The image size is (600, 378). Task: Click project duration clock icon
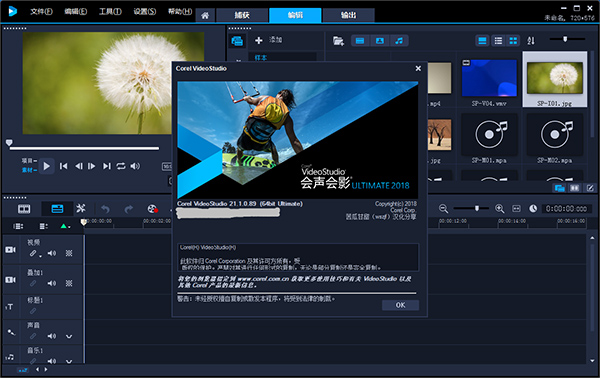pos(533,209)
